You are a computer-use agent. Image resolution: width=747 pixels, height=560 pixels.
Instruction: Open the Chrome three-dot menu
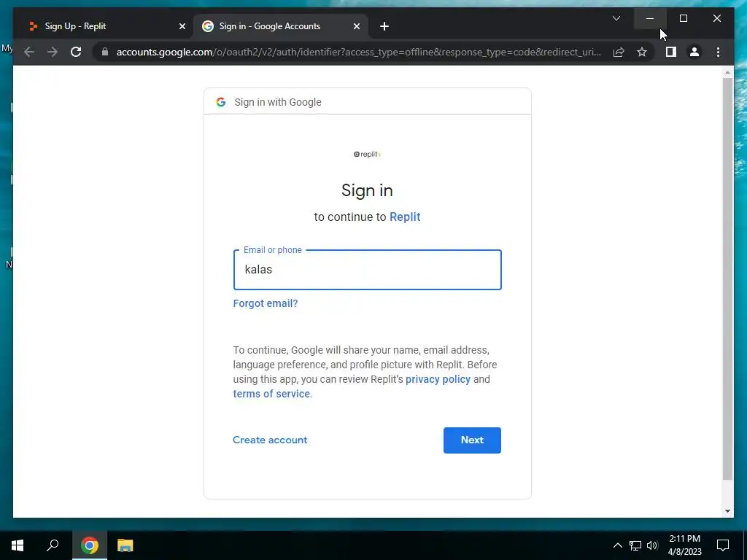718,52
